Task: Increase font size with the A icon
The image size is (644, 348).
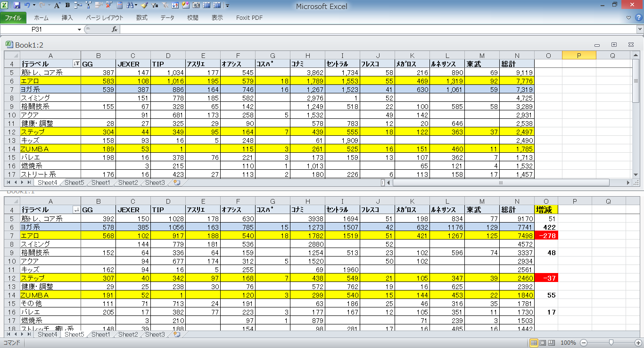Action: [x=57, y=6]
